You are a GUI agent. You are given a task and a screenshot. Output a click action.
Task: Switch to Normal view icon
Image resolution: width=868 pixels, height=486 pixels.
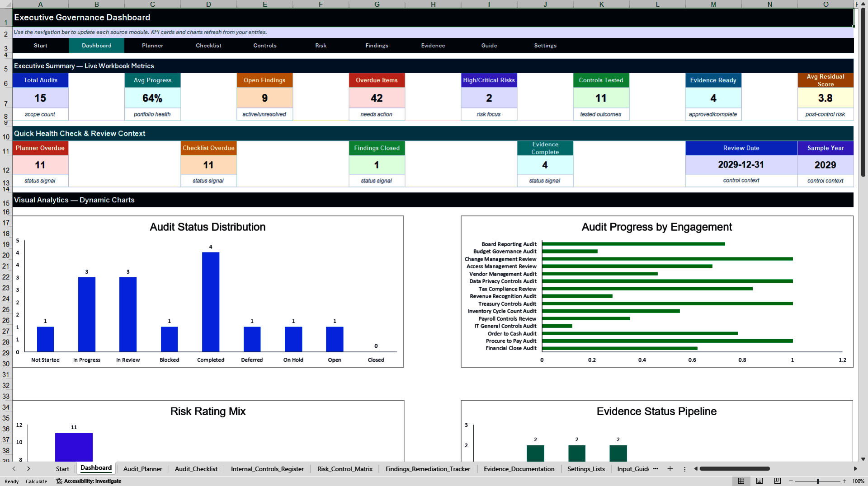[x=741, y=481]
